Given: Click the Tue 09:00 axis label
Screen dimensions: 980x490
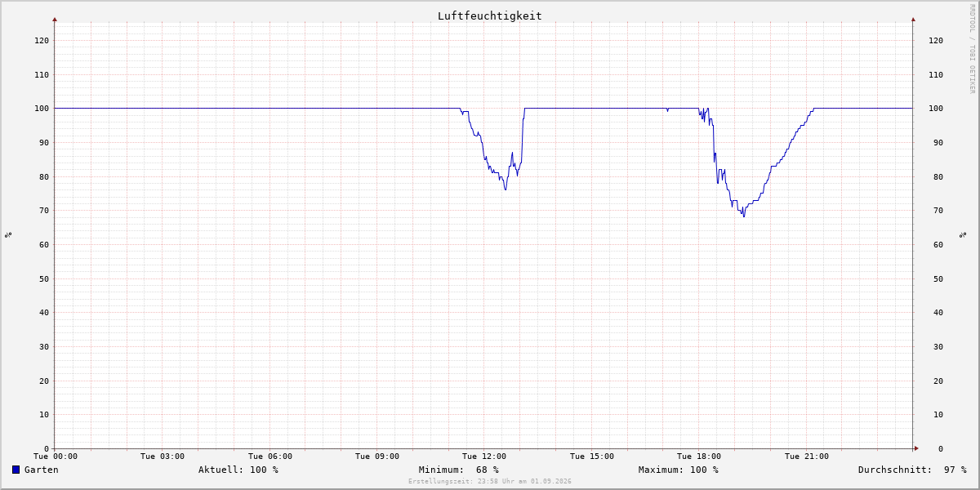Looking at the screenshot, I should click(377, 457).
